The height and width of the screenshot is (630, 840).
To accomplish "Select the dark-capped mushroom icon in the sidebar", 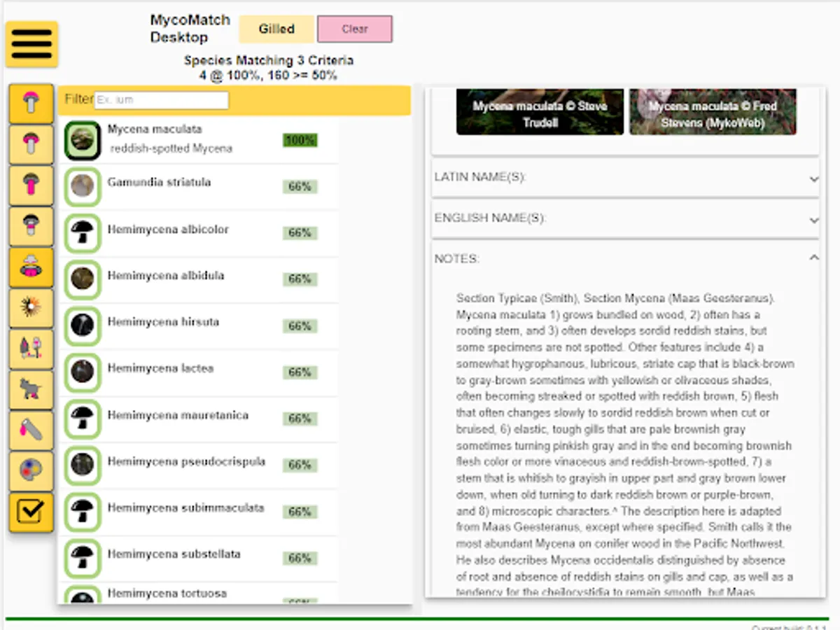I will click(31, 227).
